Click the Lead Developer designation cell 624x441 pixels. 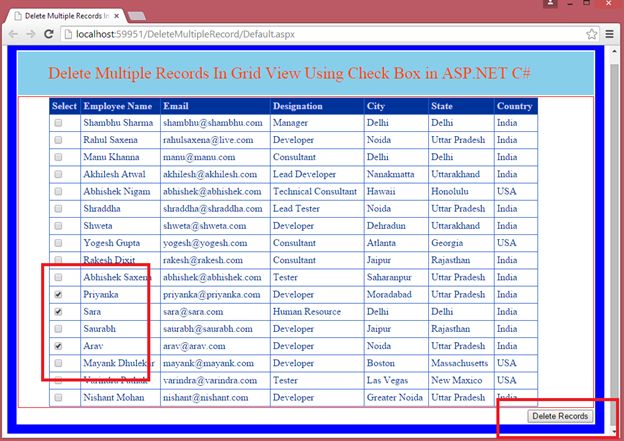click(317, 174)
